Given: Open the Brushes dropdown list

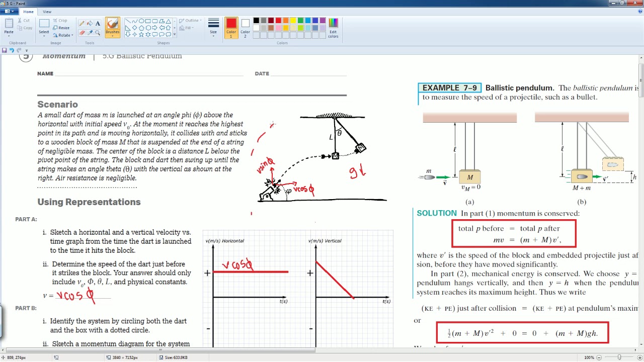Looking at the screenshot, I should point(113,36).
